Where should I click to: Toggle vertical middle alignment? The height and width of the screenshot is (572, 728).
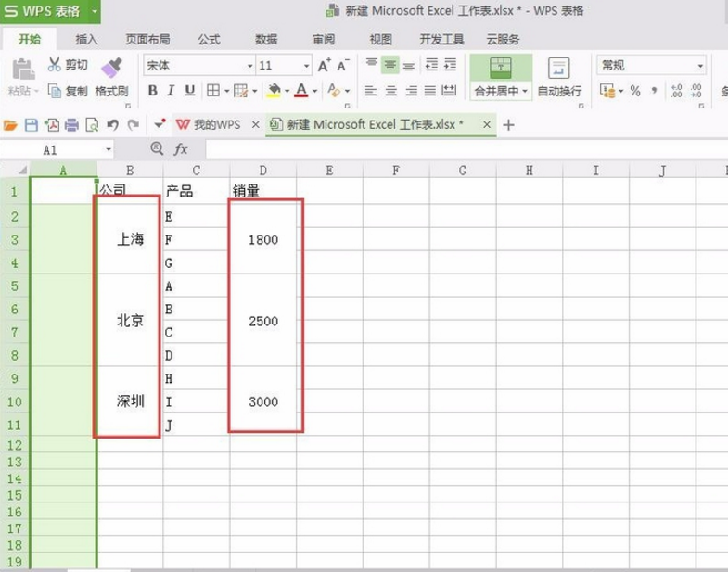click(390, 65)
